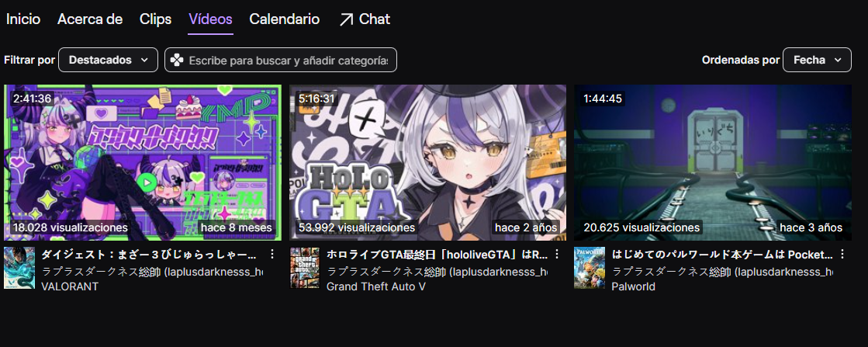The image size is (868, 347).
Task: Open the Inicio tab
Action: point(23,19)
